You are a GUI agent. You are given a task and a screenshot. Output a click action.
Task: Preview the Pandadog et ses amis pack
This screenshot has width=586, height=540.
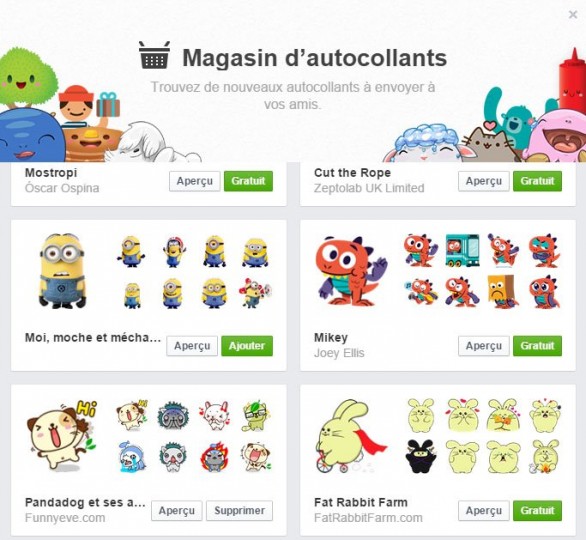click(177, 510)
